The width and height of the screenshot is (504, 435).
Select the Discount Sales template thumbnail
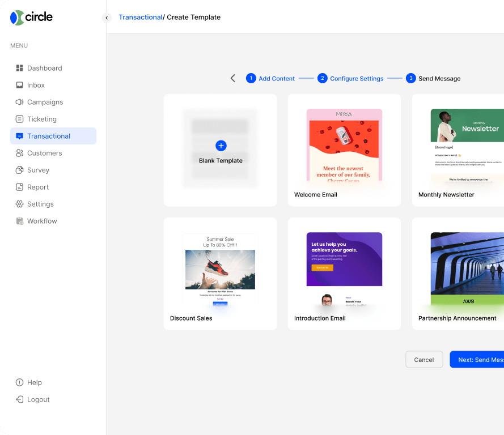[220, 269]
